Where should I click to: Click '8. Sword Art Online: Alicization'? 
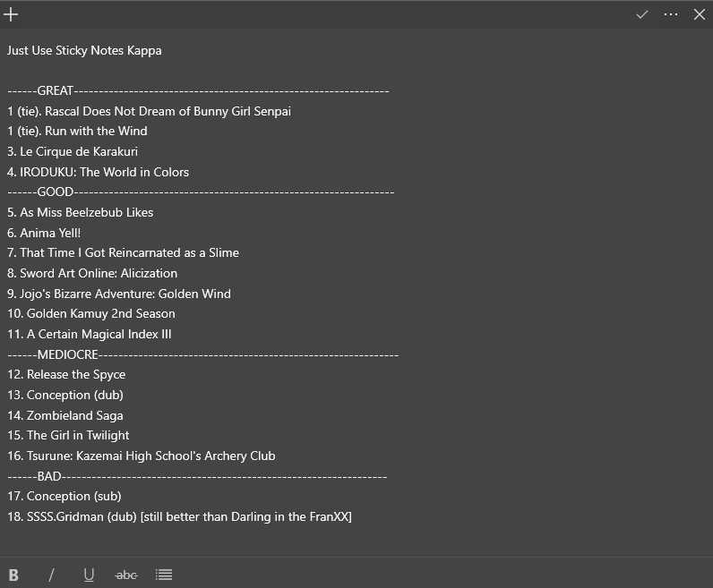pyautogui.click(x=92, y=274)
